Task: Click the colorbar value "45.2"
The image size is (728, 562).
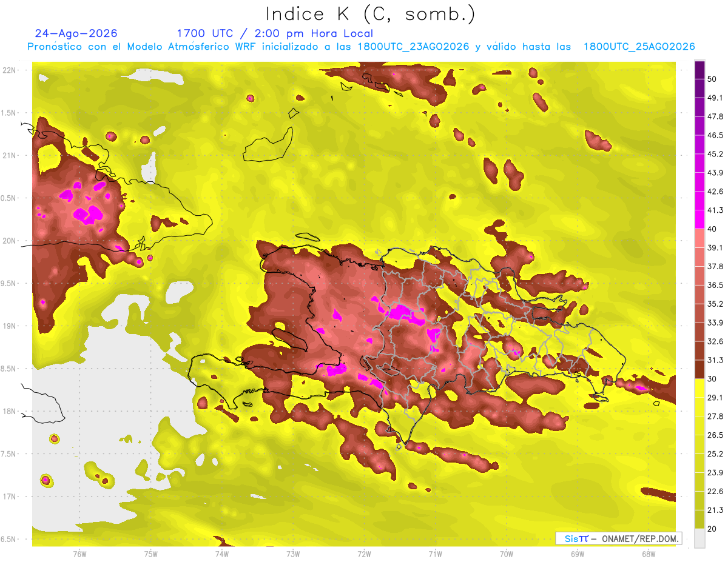Action: [715, 154]
